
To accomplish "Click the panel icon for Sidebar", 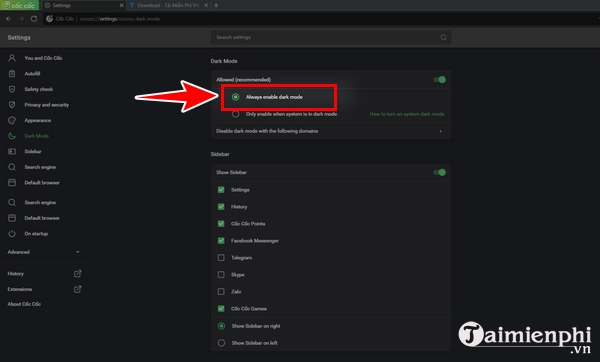I will 12,152.
